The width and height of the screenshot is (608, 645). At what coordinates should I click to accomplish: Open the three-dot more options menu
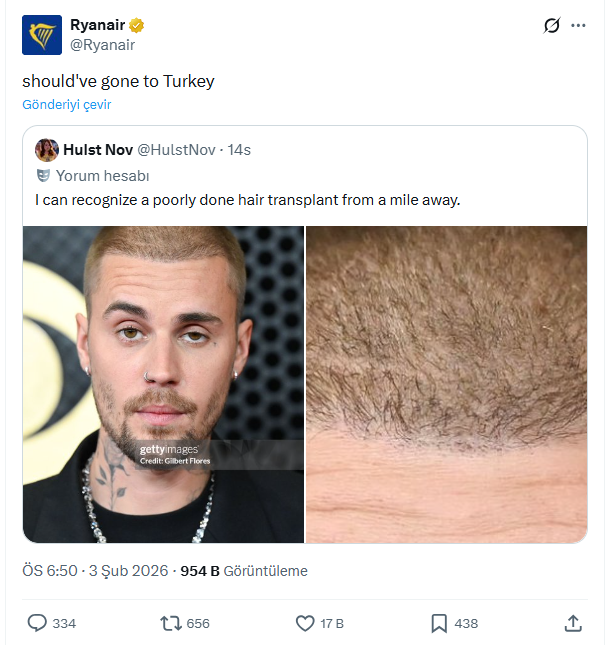coord(578,26)
